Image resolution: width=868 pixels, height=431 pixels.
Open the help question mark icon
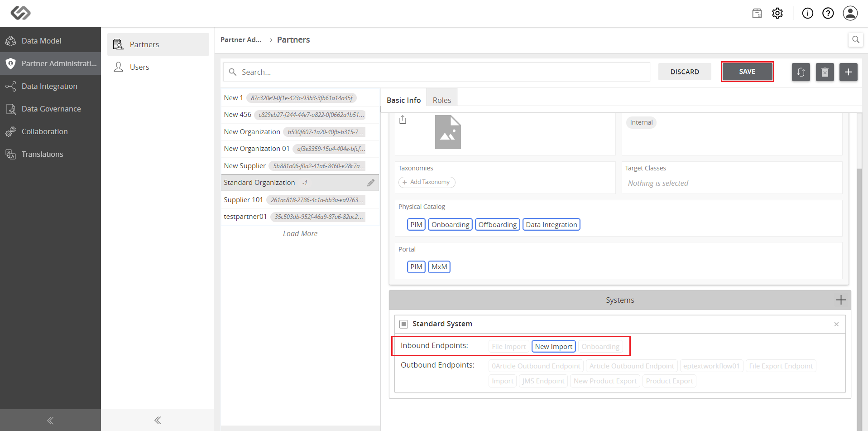[x=828, y=13]
